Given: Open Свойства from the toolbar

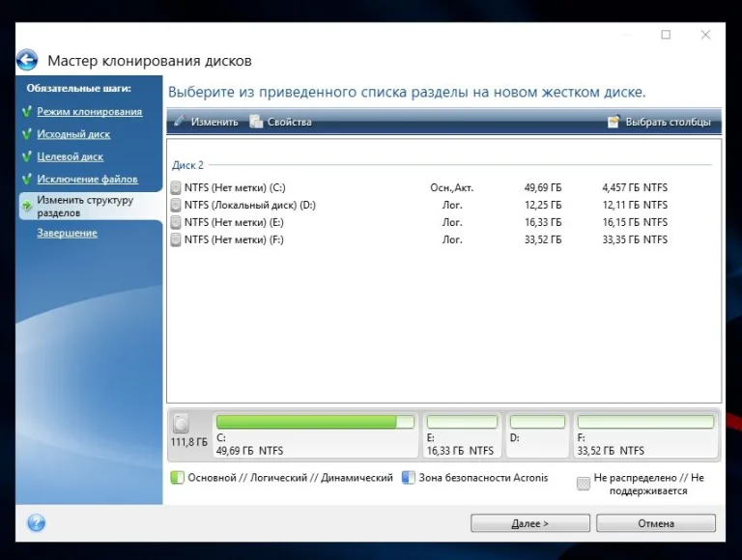Looking at the screenshot, I should 280,122.
